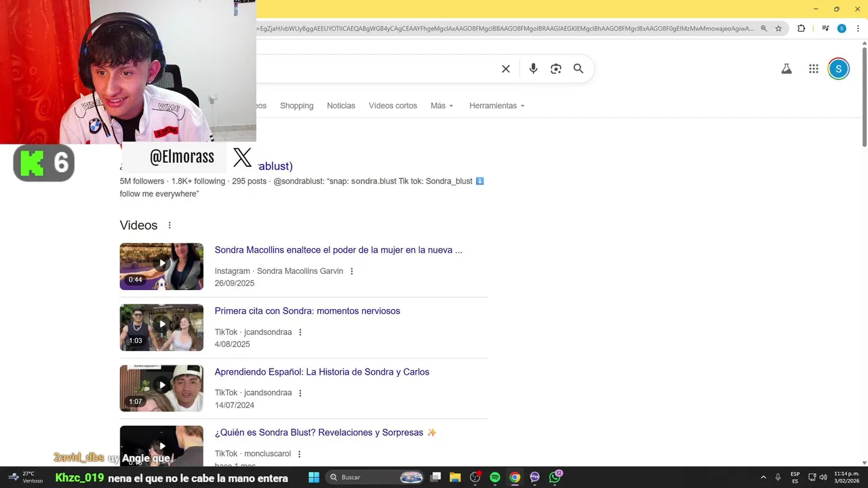Open WhatsApp from the taskbar
The width and height of the screenshot is (868, 488).
point(555,477)
